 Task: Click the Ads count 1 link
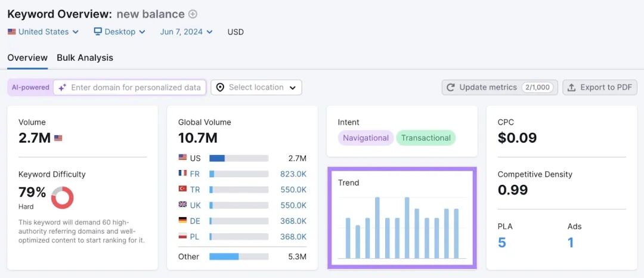click(x=571, y=243)
